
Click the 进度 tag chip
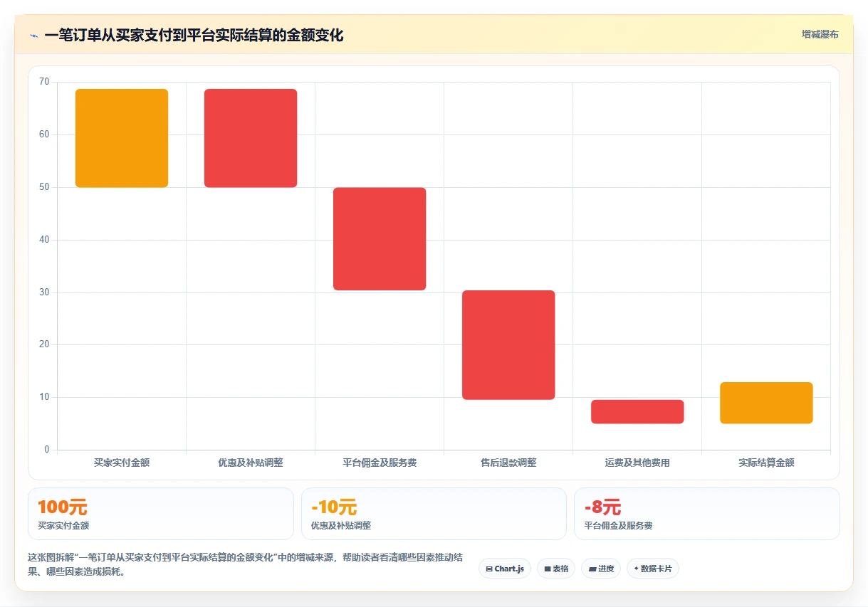click(x=601, y=569)
